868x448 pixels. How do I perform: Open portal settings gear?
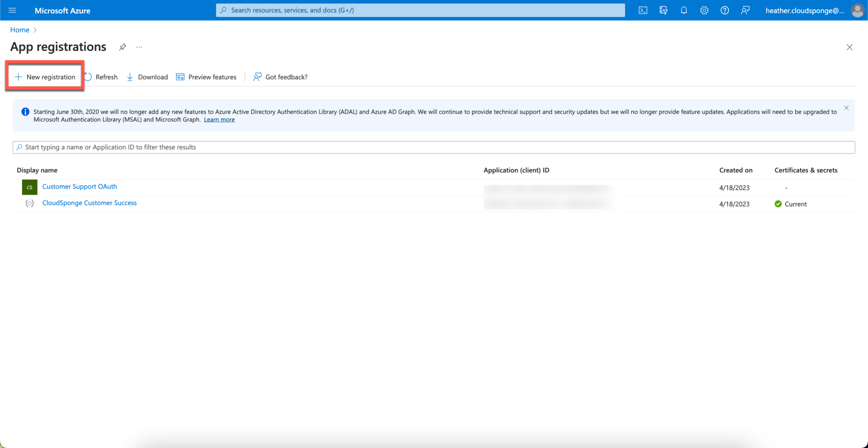point(704,10)
